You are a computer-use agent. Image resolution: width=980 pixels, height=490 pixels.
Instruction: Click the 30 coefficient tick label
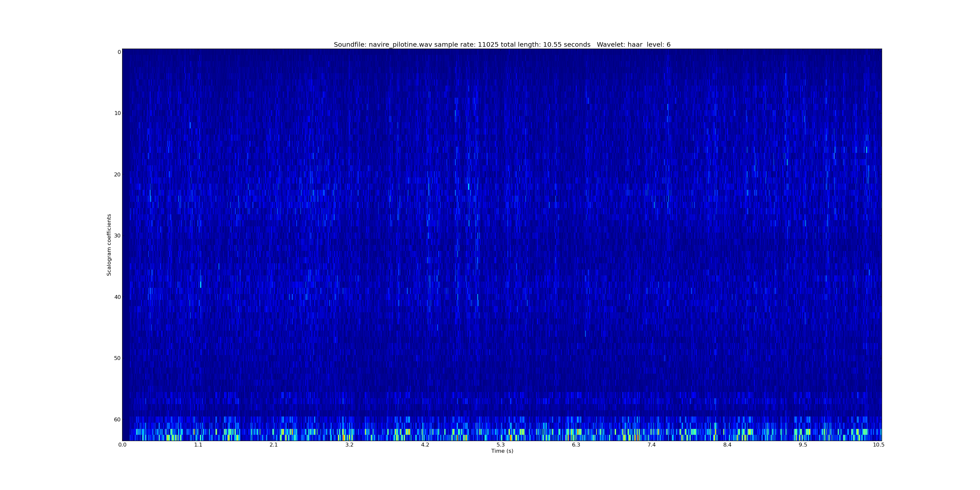click(118, 236)
